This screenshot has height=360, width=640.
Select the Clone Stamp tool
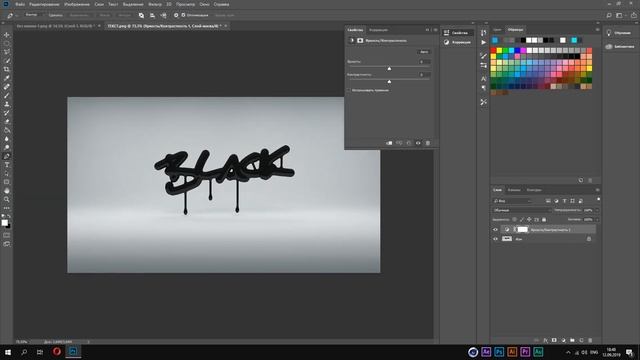pos(7,104)
